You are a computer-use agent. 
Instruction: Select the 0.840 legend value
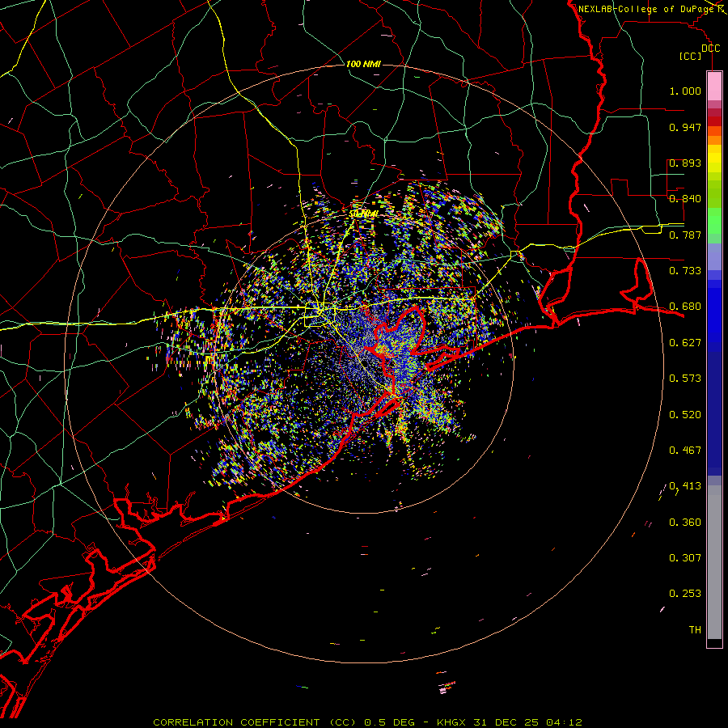pyautogui.click(x=685, y=199)
